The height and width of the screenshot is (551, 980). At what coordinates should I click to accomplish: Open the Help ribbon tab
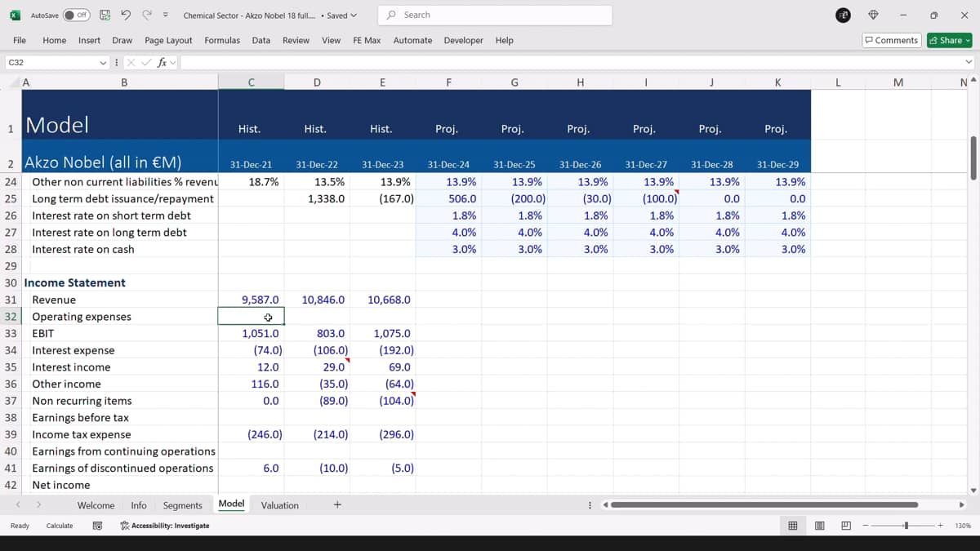pyautogui.click(x=505, y=40)
